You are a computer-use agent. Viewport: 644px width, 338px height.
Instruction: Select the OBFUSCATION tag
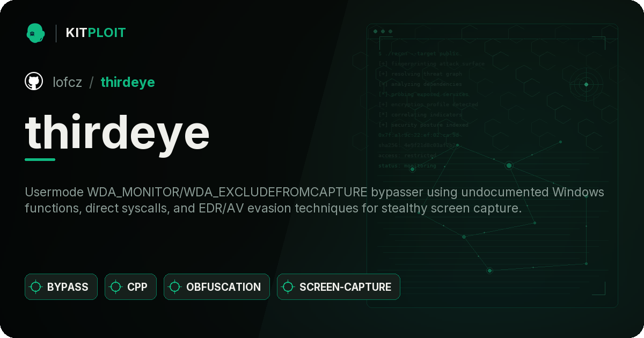coord(217,286)
